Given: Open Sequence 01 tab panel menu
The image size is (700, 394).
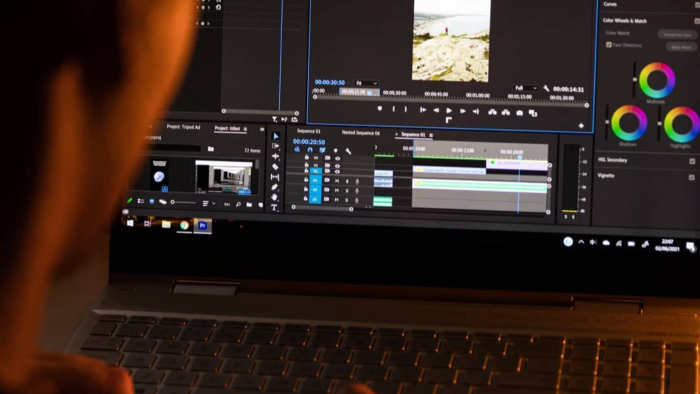Looking at the screenshot, I should [431, 135].
